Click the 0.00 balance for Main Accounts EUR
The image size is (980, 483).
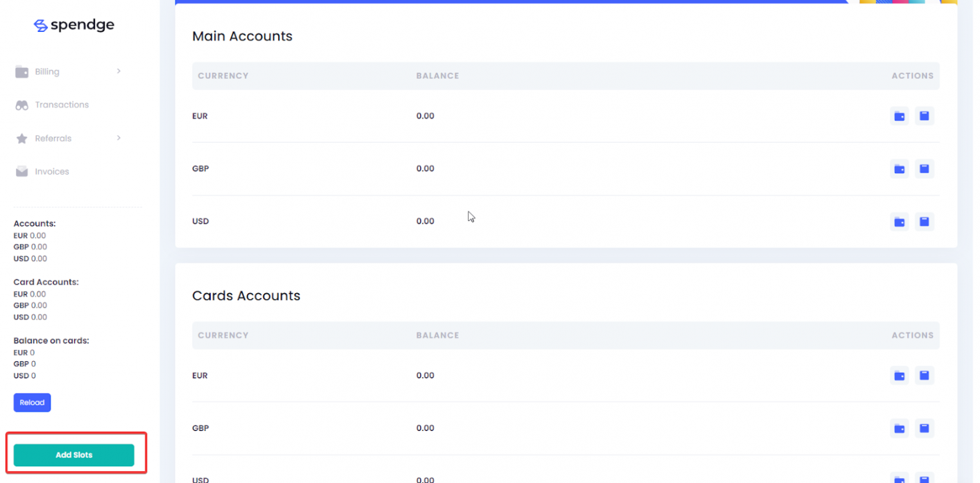point(426,116)
